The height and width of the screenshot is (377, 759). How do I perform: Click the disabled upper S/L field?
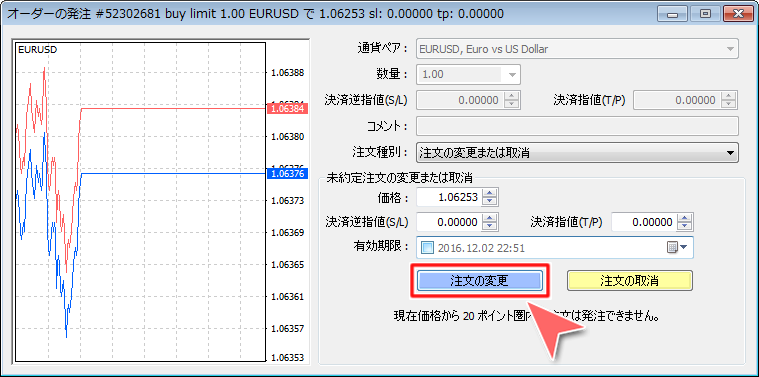[x=459, y=101]
